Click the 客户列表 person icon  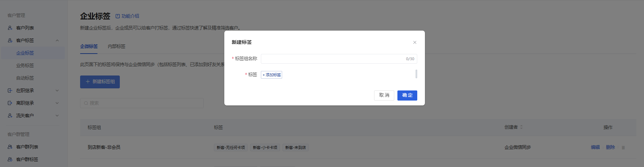pos(10,28)
